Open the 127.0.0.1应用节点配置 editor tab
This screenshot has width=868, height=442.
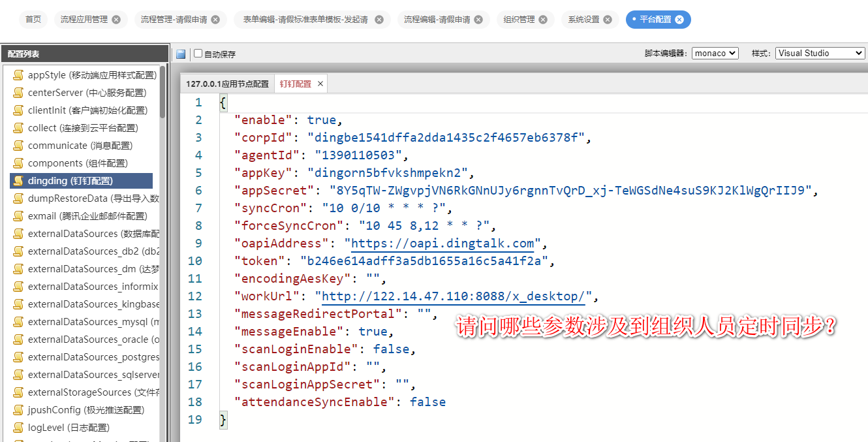coord(227,84)
